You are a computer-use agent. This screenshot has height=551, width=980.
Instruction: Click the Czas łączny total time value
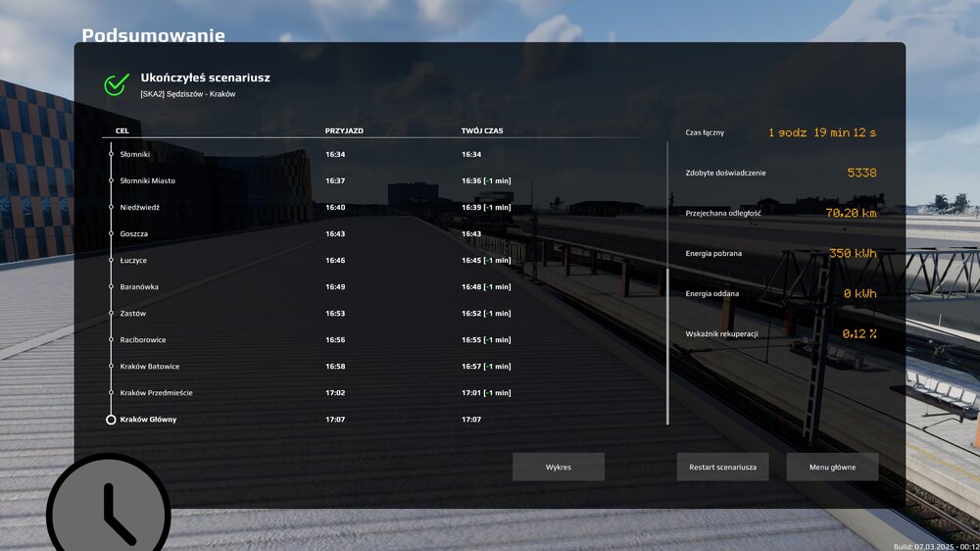(821, 132)
